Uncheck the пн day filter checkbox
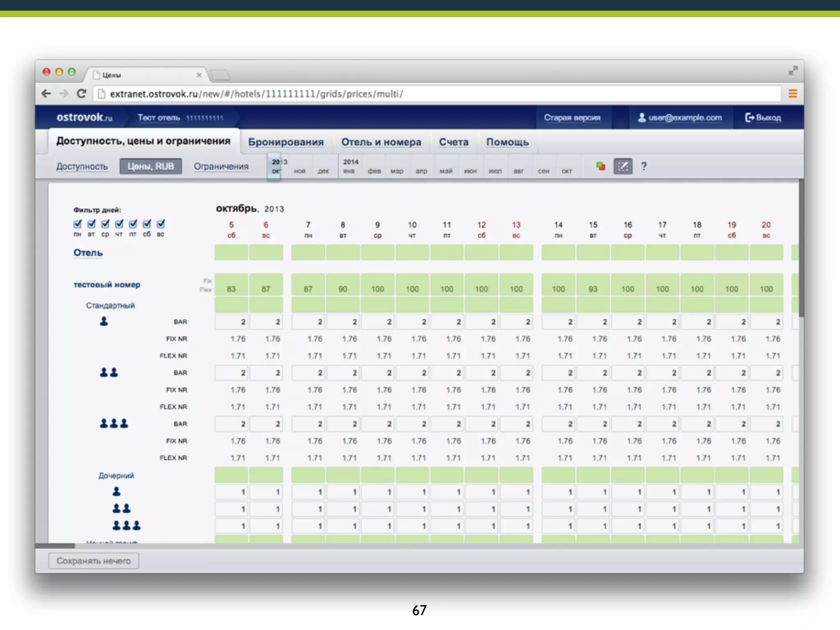Image resolution: width=840 pixels, height=630 pixels. [x=78, y=224]
